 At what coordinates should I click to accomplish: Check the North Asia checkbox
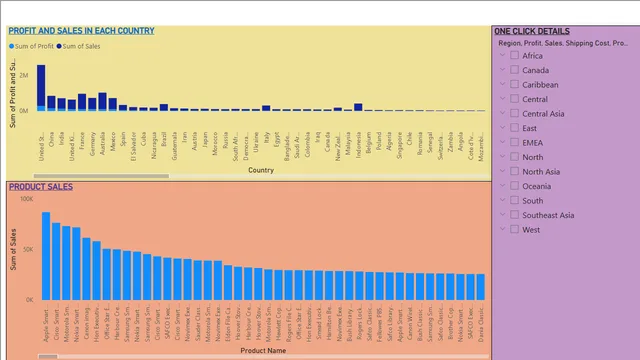point(514,171)
